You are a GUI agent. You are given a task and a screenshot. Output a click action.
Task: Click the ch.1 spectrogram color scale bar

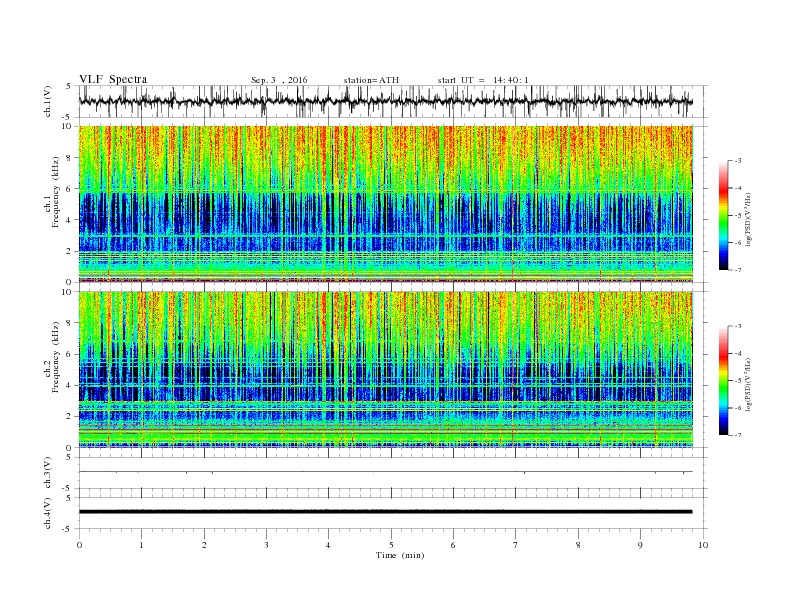point(724,215)
